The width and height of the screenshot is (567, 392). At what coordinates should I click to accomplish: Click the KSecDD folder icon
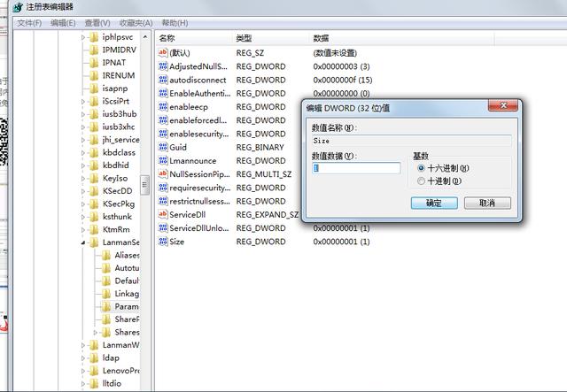click(94, 191)
